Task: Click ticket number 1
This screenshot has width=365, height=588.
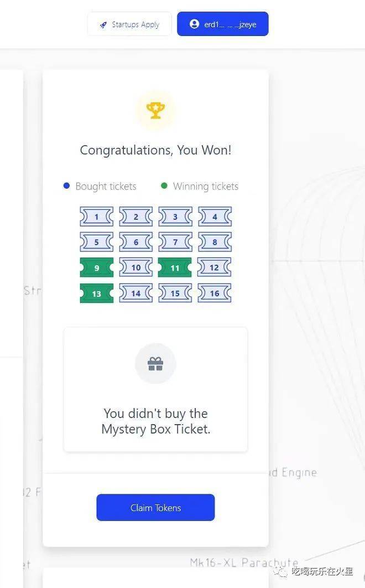Action: tap(97, 216)
